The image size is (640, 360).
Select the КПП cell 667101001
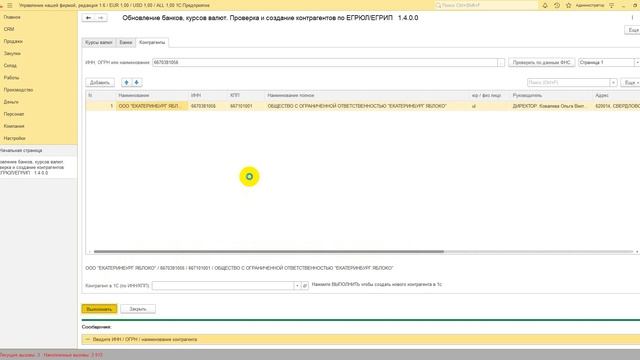coord(246,106)
